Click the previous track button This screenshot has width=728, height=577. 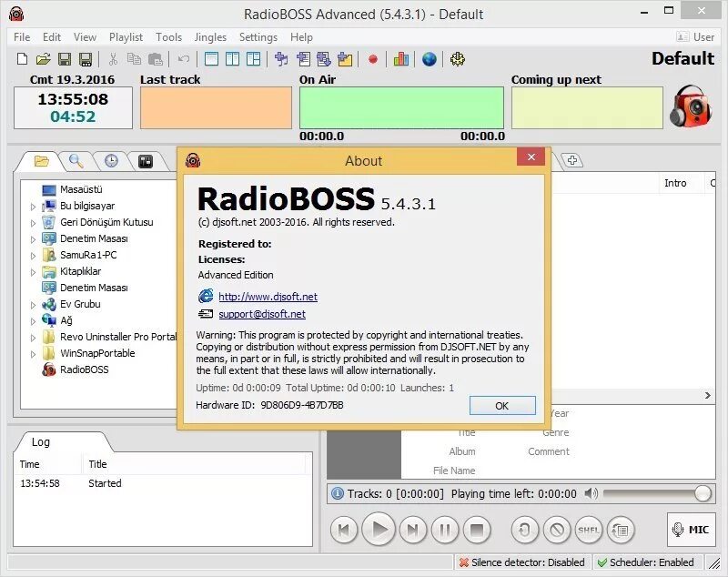tap(344, 529)
